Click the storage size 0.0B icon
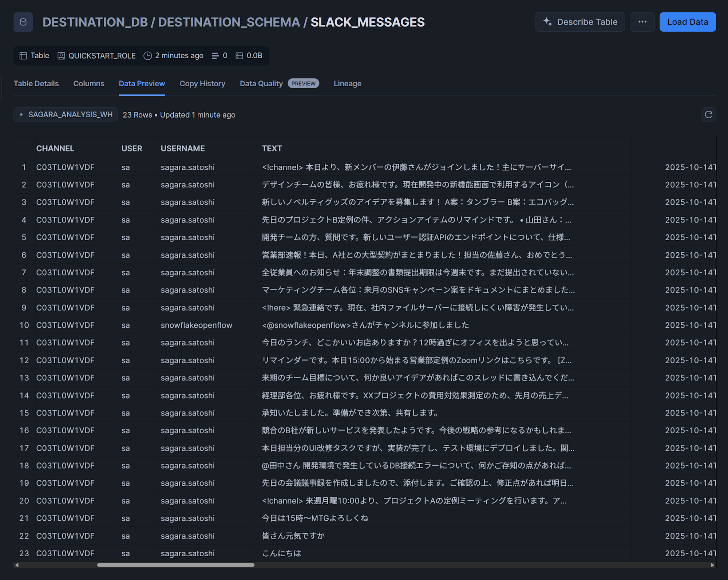Image resolution: width=728 pixels, height=580 pixels. coord(239,56)
